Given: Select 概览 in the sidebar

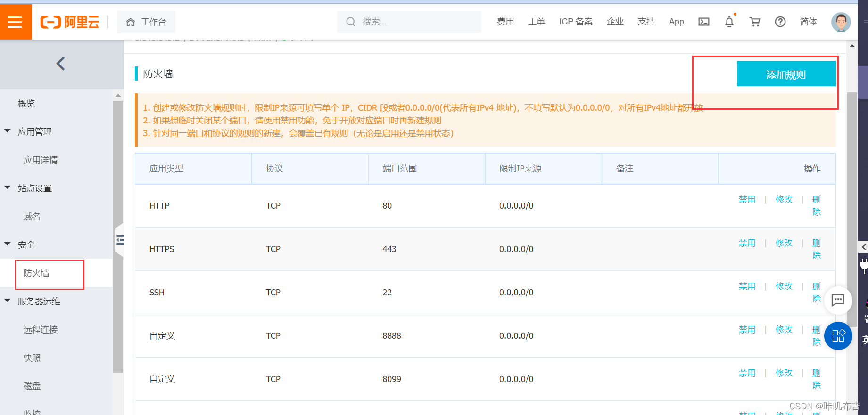Looking at the screenshot, I should click(x=26, y=104).
